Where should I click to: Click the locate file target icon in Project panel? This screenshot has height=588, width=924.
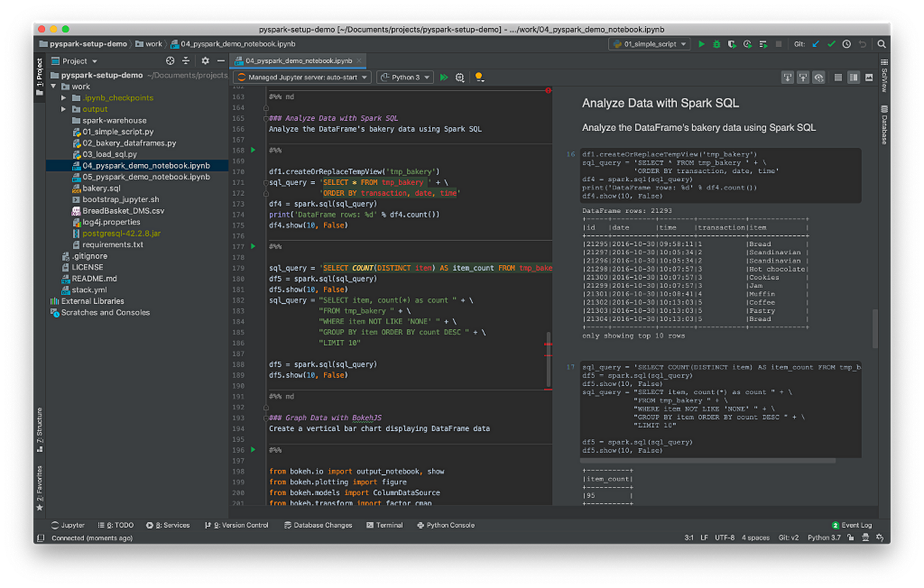[x=171, y=60]
